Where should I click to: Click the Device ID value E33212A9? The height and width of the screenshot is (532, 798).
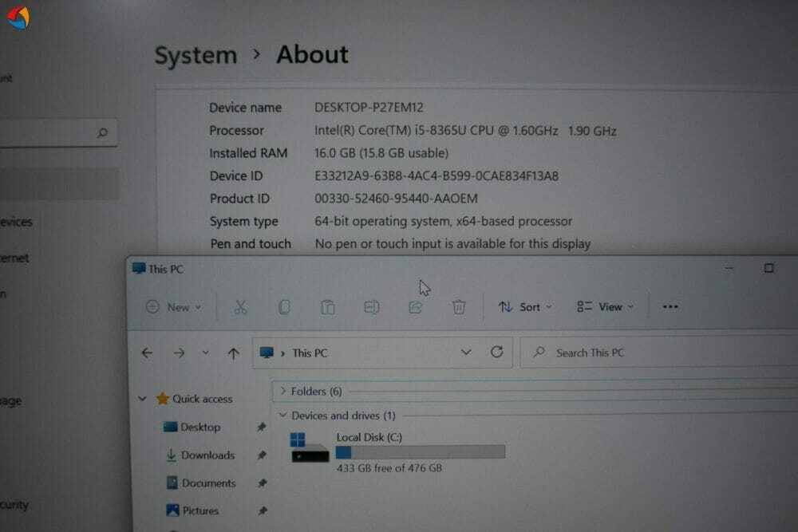437,176
